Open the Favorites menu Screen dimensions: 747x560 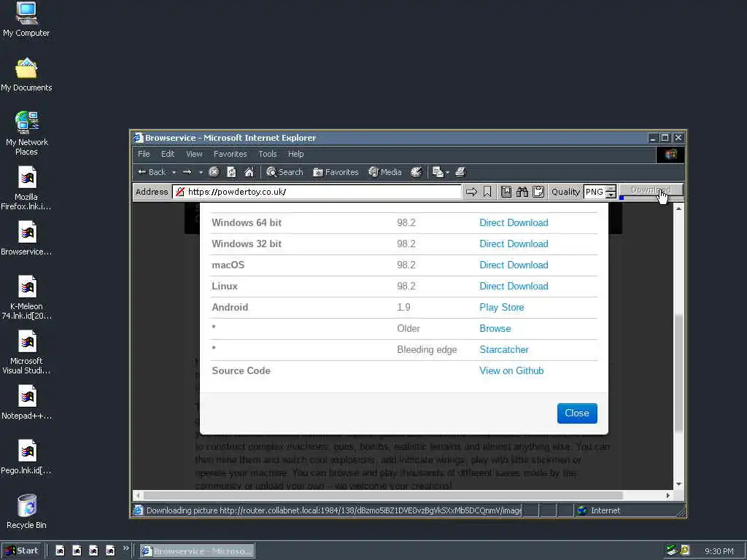click(230, 154)
